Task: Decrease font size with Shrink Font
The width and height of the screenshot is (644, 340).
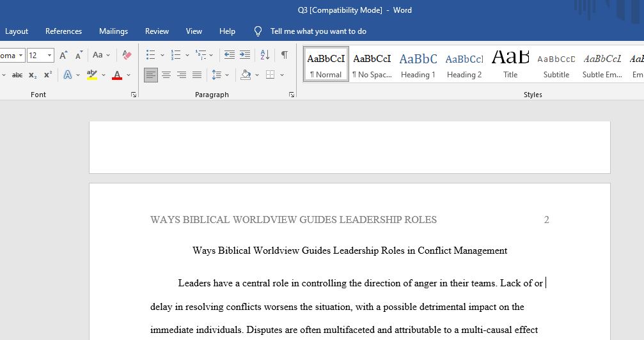Action: [x=79, y=54]
